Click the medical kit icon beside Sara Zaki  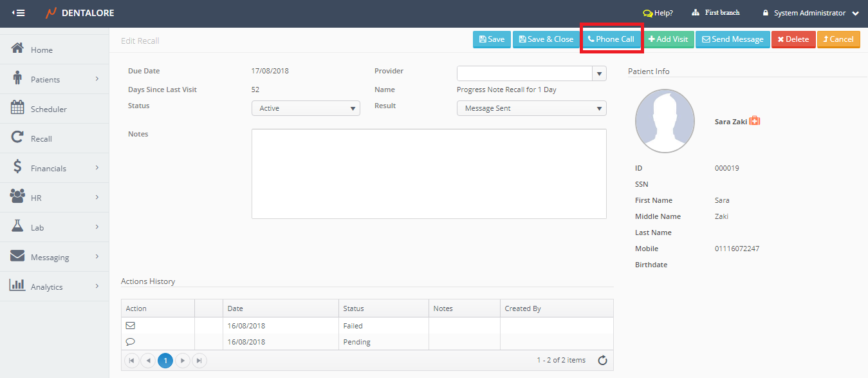point(755,121)
